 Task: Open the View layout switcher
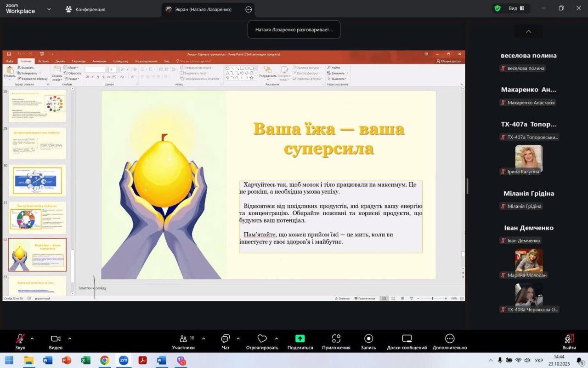point(516,8)
